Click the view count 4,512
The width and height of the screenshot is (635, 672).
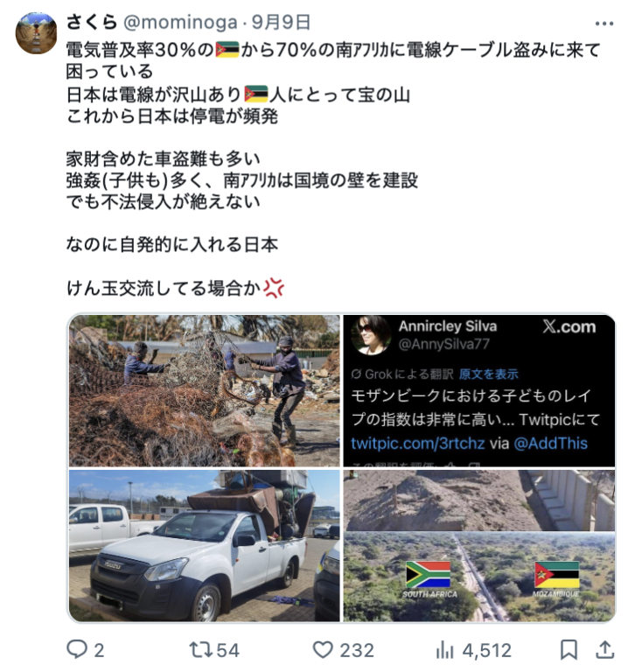pos(487,651)
